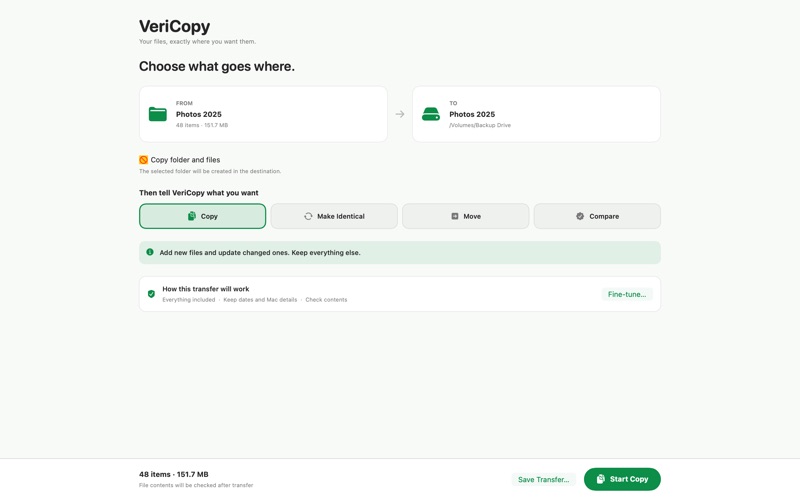The height and width of the screenshot is (500, 800).
Task: Click 'Keep dates and Mac details' text
Action: click(x=260, y=299)
